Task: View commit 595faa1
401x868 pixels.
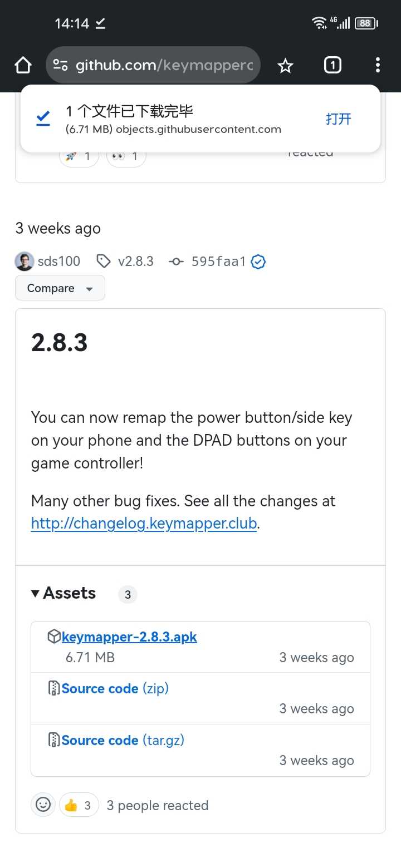Action: pyautogui.click(x=218, y=262)
